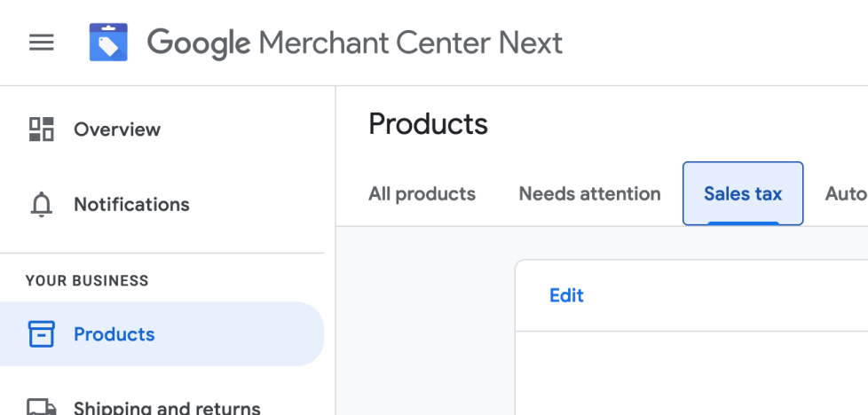The height and width of the screenshot is (415, 868).
Task: Click the Shipping and returns truck icon
Action: click(x=42, y=407)
